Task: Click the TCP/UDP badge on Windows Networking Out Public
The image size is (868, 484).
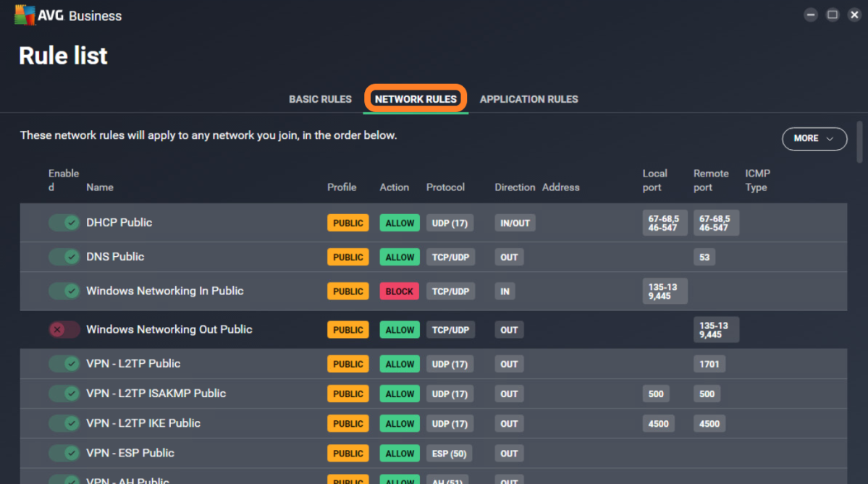Action: point(450,329)
